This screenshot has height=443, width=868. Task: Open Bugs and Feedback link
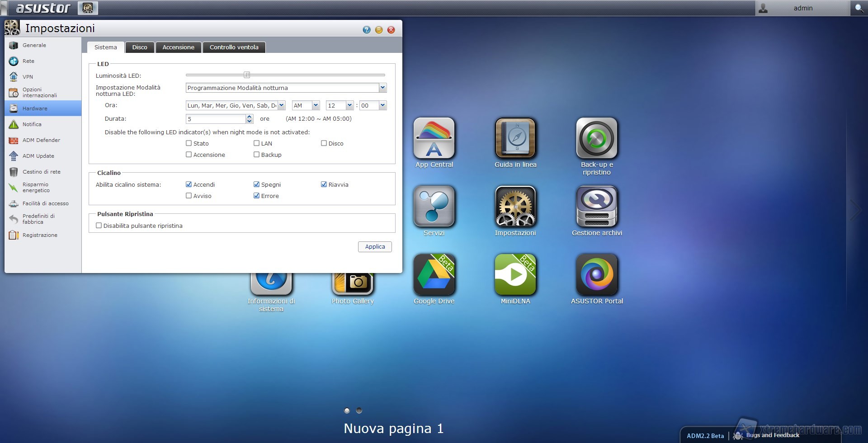(772, 435)
